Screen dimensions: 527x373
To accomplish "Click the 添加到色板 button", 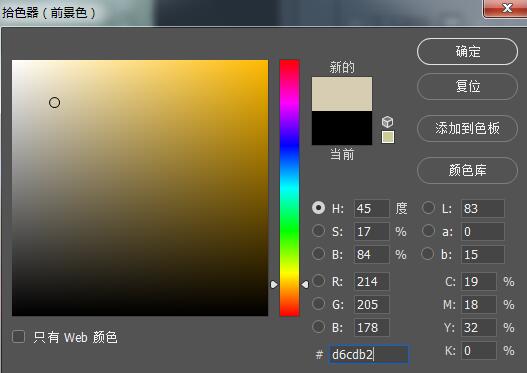I will 467,128.
